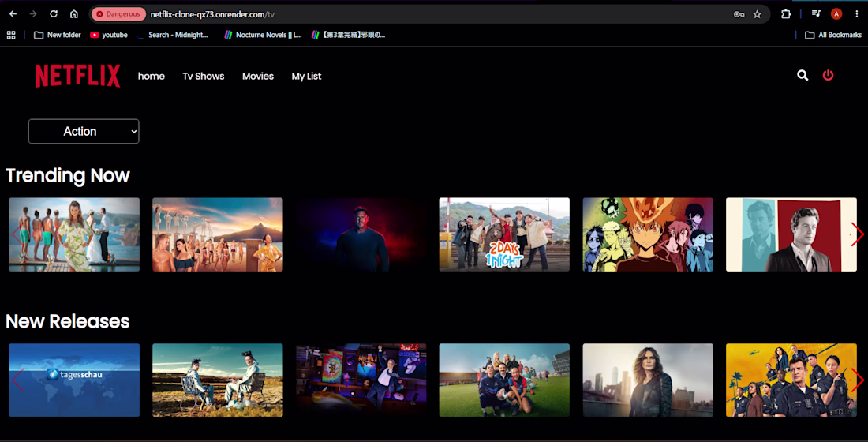Viewport: 868px width, 442px height.
Task: Click the browser reload icon
Action: (54, 14)
